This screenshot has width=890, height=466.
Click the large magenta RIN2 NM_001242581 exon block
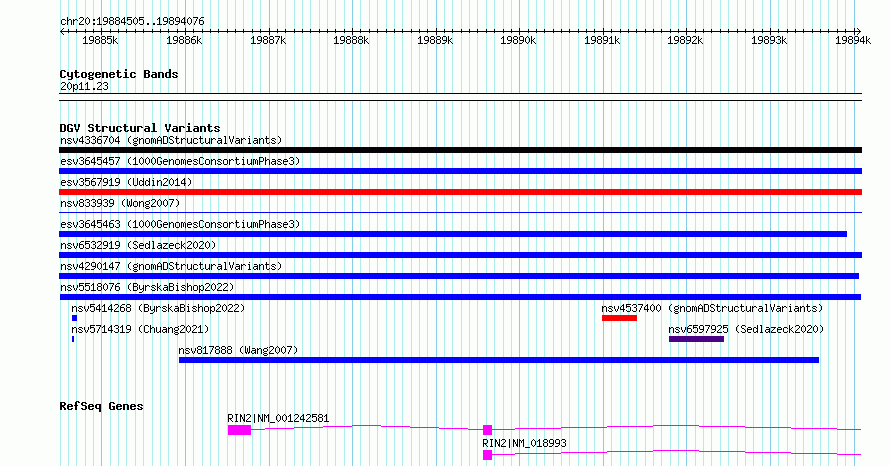[x=239, y=430]
